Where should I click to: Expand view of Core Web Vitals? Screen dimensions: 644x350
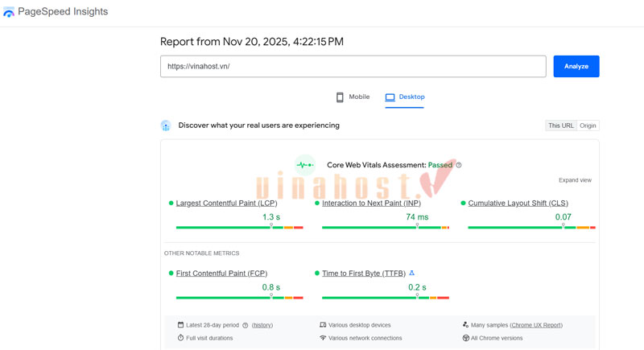click(575, 180)
